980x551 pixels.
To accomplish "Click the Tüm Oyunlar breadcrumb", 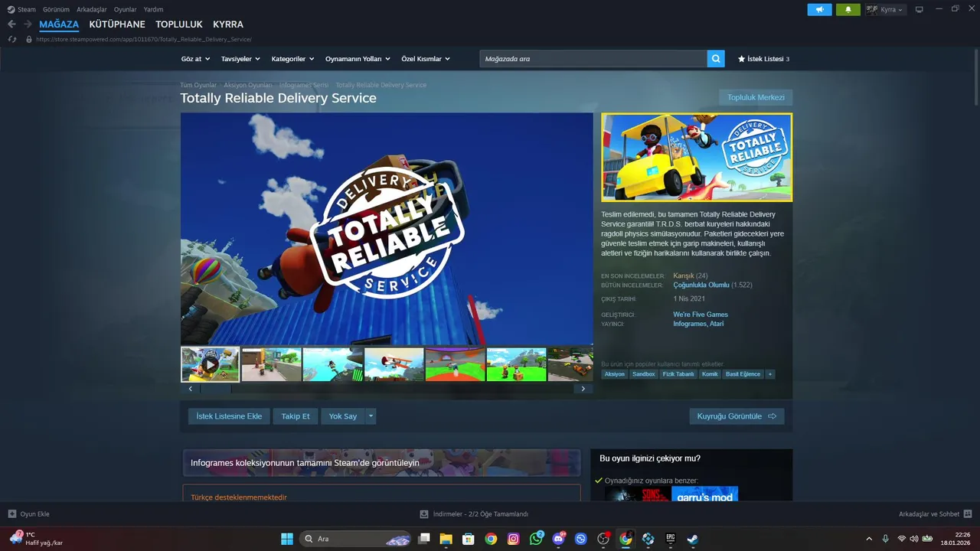I will point(198,85).
